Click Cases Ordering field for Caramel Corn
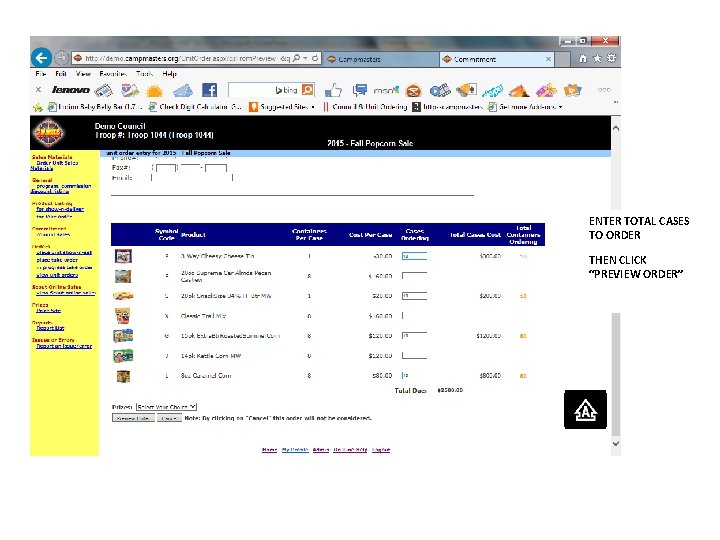Viewport: 720px width, 540px height. pyautogui.click(x=414, y=376)
